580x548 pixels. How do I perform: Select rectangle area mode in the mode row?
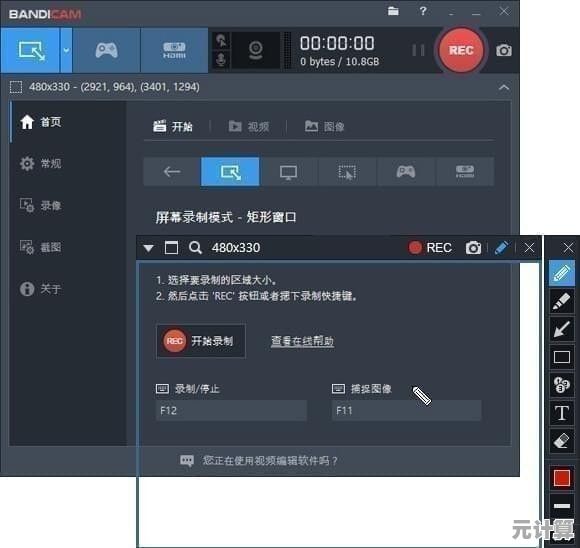pyautogui.click(x=230, y=172)
